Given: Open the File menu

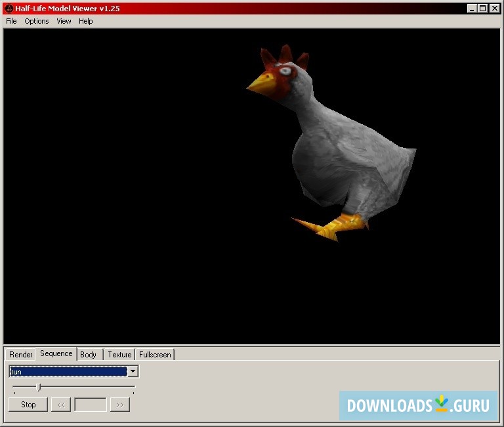Looking at the screenshot, I should tap(11, 21).
